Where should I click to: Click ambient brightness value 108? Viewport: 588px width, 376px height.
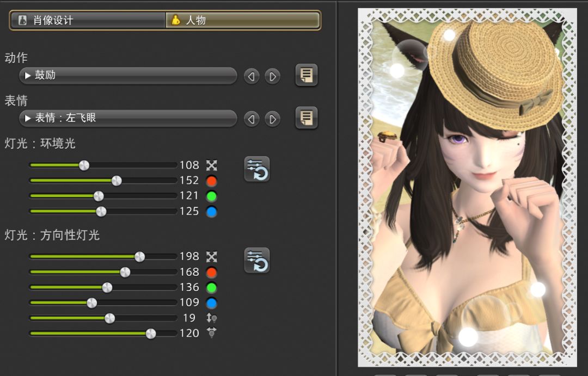[189, 165]
